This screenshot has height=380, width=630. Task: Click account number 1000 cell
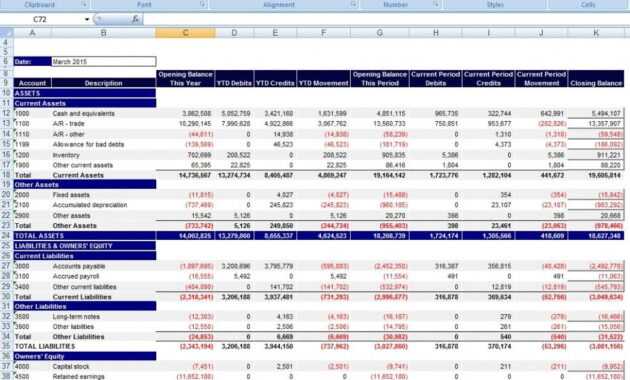[x=32, y=114]
